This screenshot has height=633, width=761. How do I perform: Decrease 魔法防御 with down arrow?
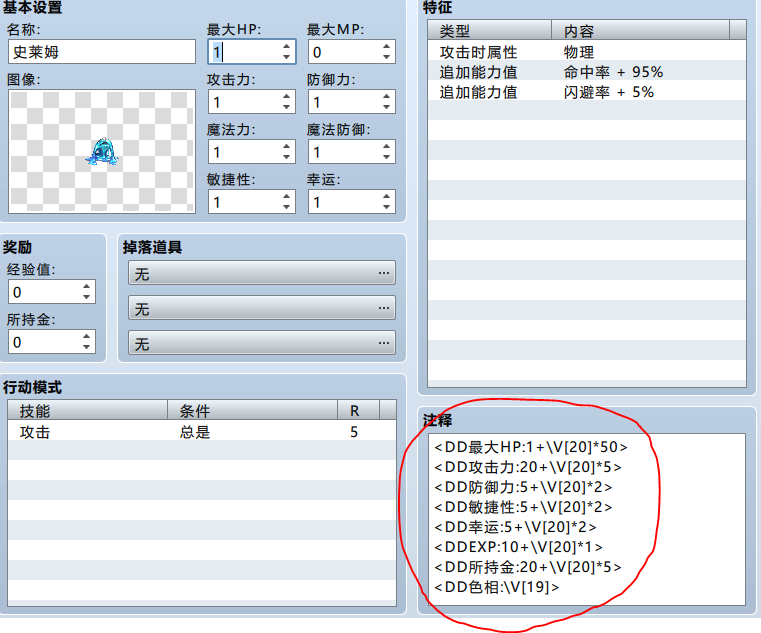coord(386,157)
